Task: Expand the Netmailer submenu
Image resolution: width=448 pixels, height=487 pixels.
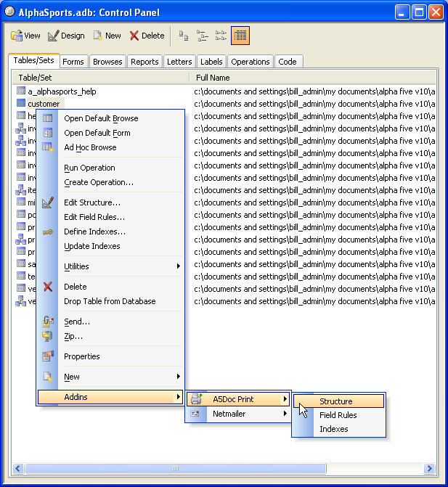Action: click(238, 414)
